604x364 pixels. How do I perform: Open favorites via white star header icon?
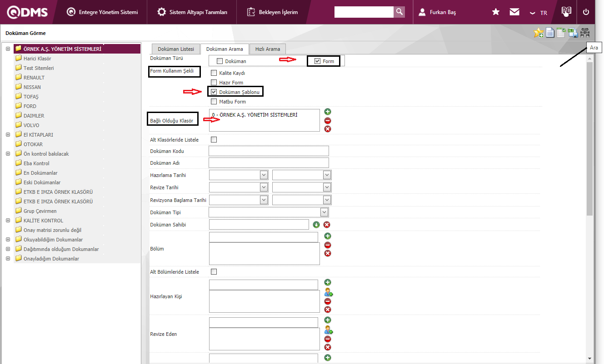496,12
